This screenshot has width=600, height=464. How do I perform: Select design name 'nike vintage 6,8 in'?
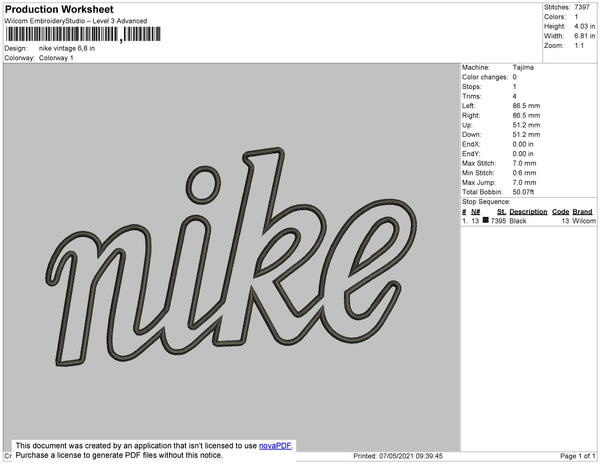point(67,49)
